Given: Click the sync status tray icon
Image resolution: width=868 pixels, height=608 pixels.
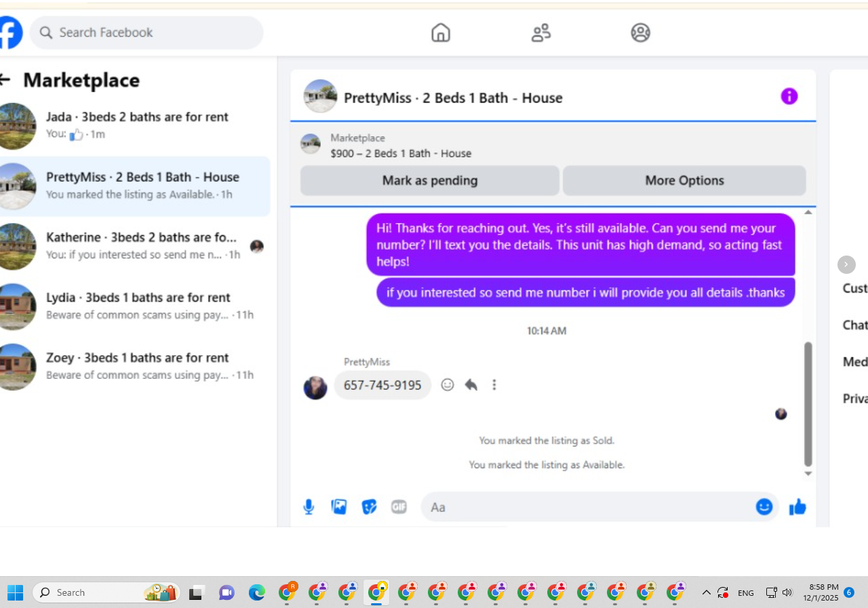Looking at the screenshot, I should point(723,592).
